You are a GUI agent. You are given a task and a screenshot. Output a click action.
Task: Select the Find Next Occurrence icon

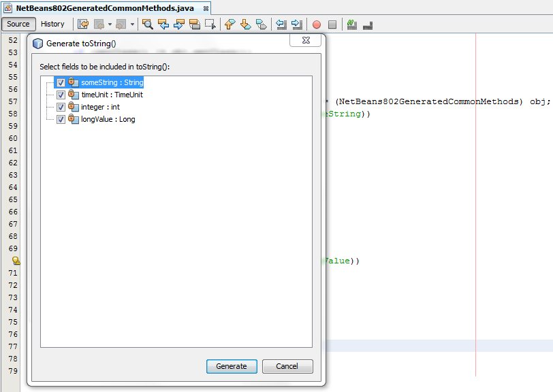coord(180,24)
